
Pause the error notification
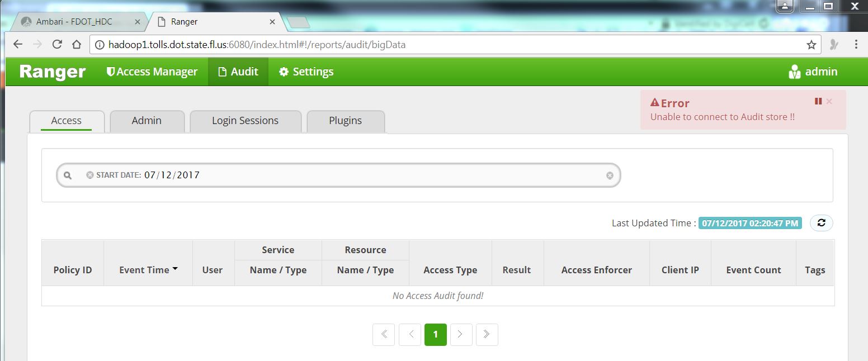click(818, 102)
